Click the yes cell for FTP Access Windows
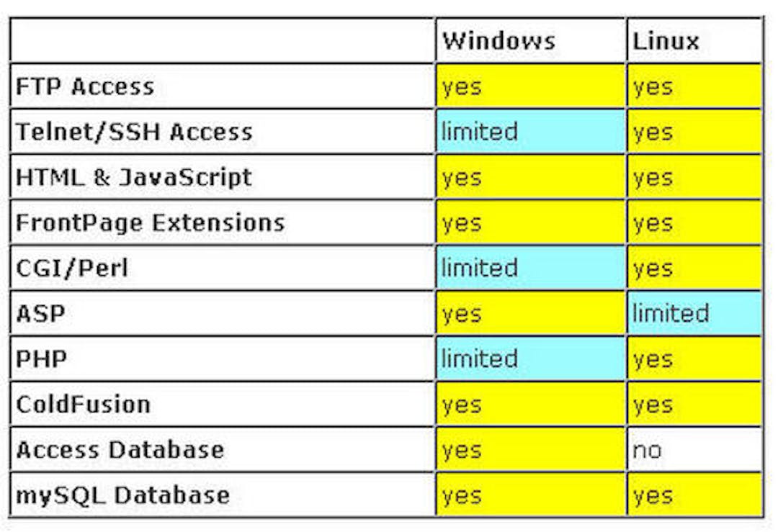Viewport: 778px width, 532px height. (530, 86)
